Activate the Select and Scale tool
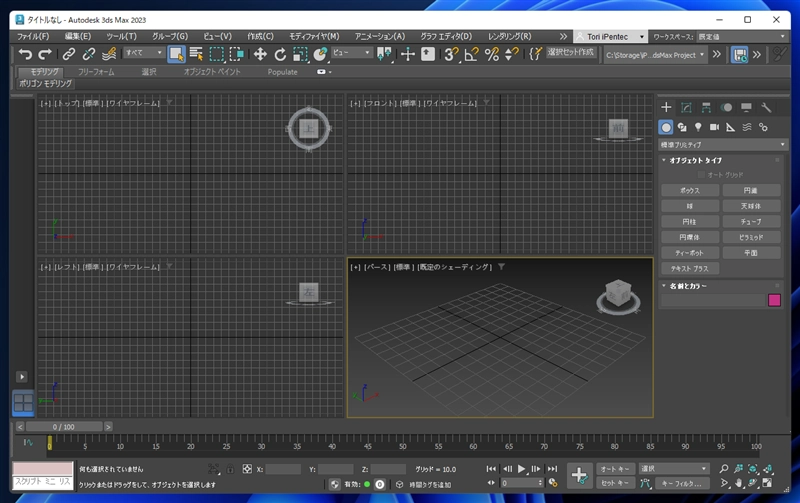800x503 pixels. 301,54
